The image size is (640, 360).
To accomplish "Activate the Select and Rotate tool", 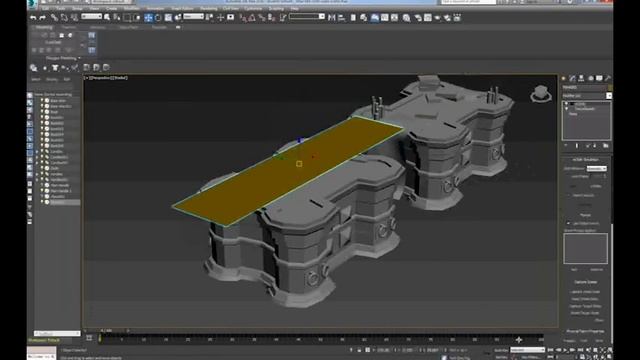I will click(158, 18).
